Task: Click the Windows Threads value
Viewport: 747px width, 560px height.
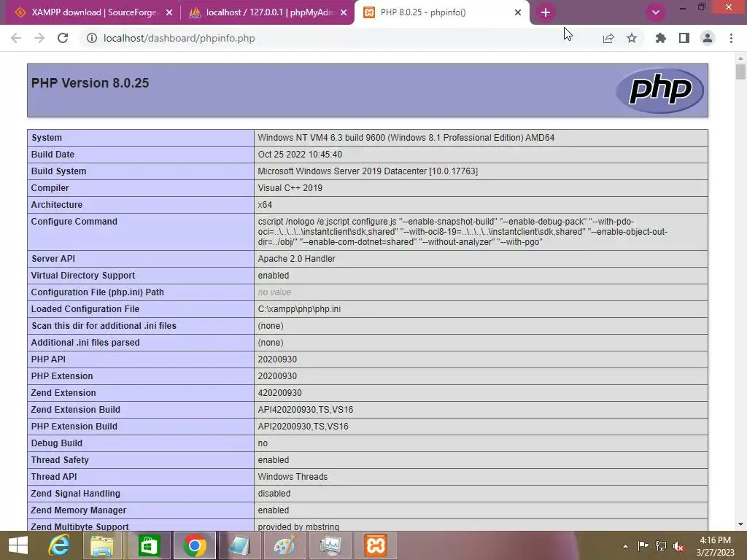Action: coord(293,477)
